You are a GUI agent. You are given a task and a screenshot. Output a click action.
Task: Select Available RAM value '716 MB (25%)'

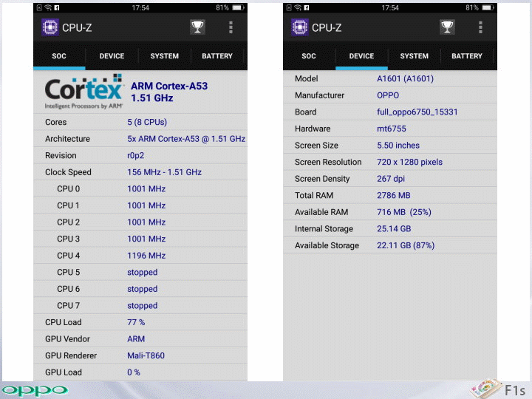click(404, 212)
